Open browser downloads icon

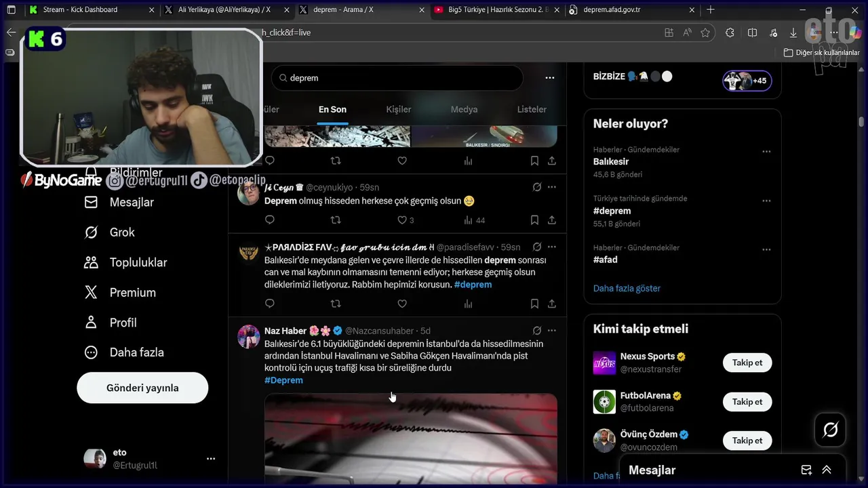[x=793, y=33]
